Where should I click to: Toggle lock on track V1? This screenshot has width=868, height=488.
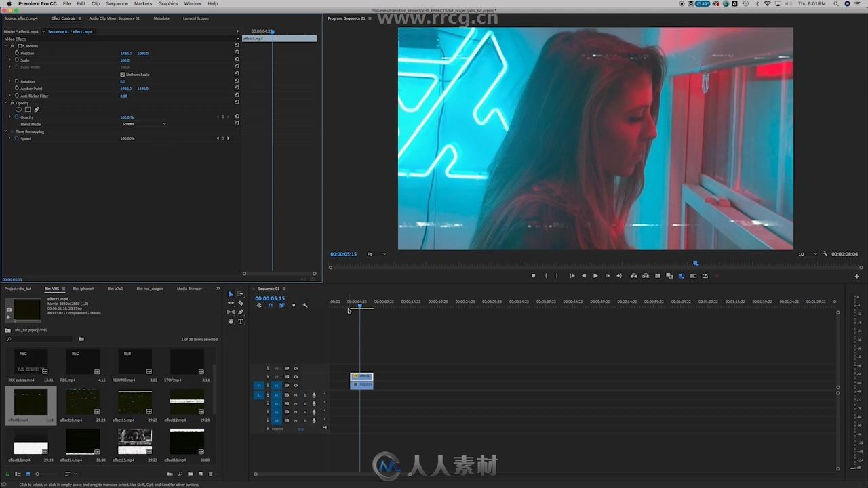268,386
